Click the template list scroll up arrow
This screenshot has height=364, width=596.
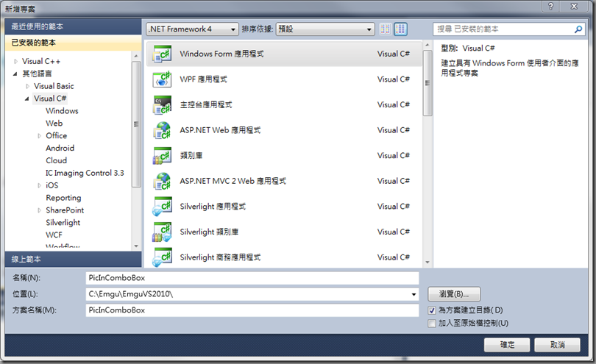(428, 45)
